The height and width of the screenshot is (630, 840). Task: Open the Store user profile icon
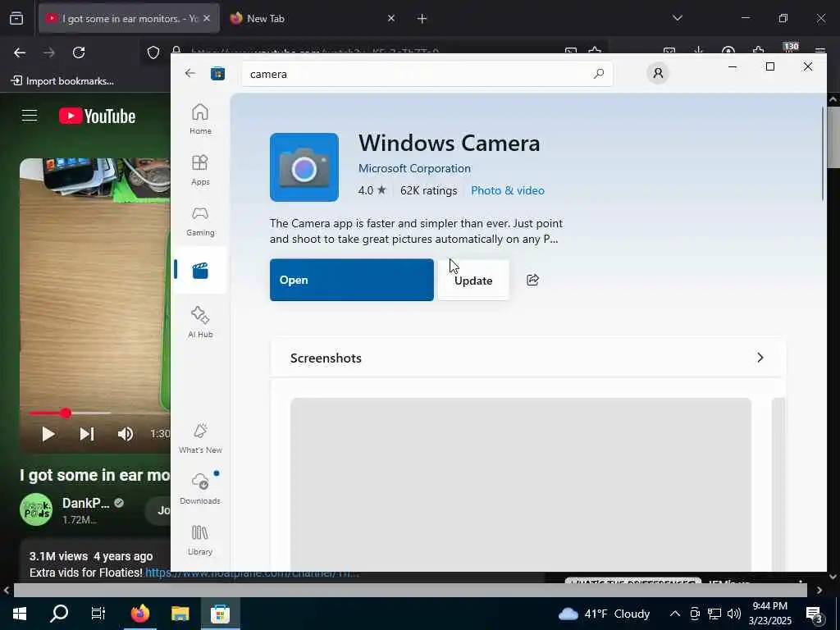click(658, 73)
